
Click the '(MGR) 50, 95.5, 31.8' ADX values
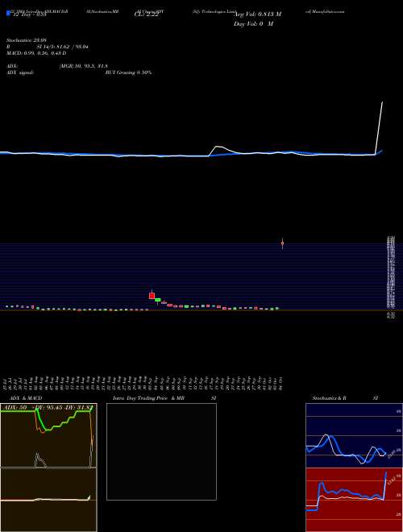[x=84, y=66]
